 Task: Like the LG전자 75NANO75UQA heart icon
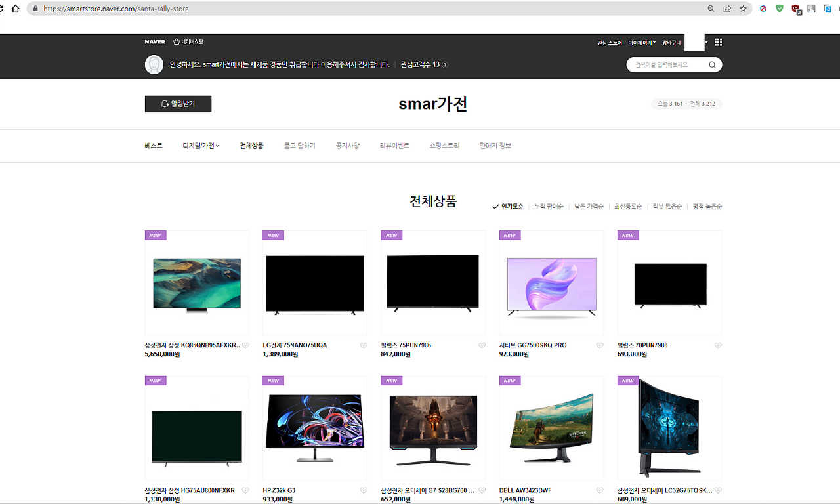pyautogui.click(x=364, y=345)
